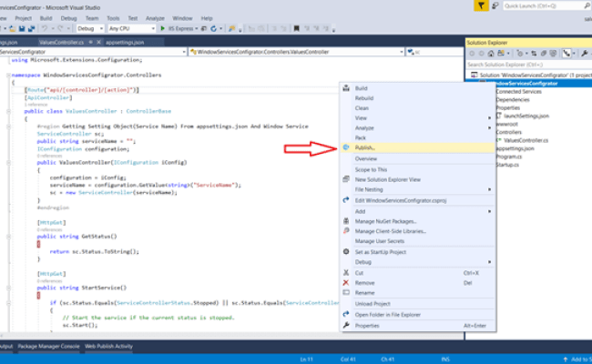The width and height of the screenshot is (592, 364).
Task: Choose Open Folder in File Explorer
Action: tap(417, 315)
